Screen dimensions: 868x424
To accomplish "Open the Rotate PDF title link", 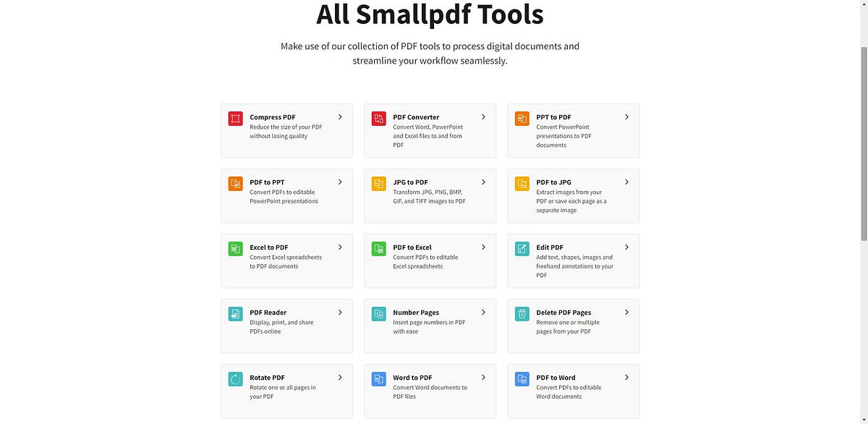I will tap(267, 378).
